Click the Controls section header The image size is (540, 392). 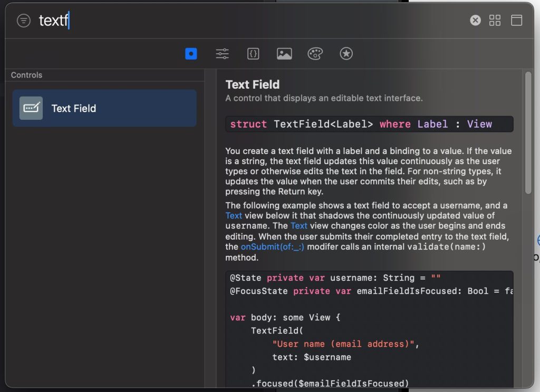click(27, 75)
